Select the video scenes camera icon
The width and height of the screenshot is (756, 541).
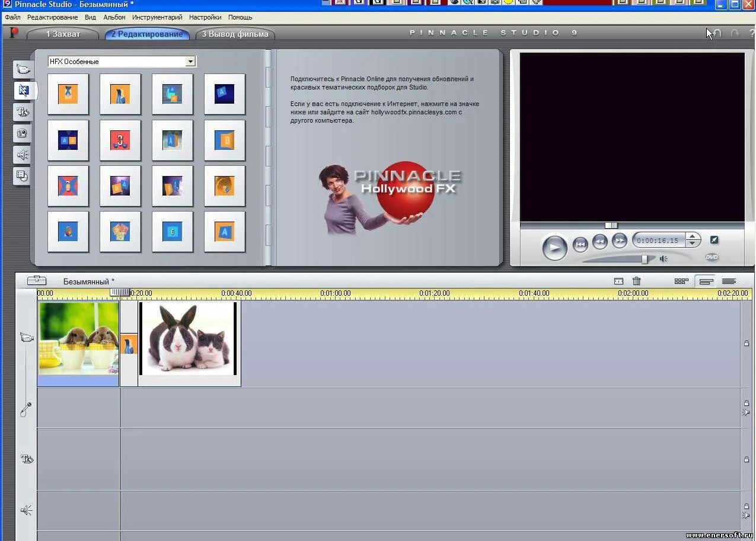tap(23, 69)
